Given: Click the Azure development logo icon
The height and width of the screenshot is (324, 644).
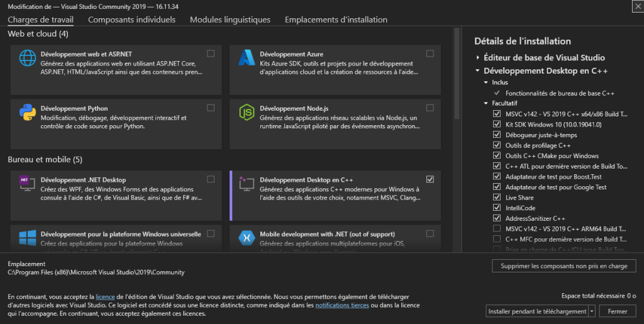Looking at the screenshot, I should coord(247,58).
